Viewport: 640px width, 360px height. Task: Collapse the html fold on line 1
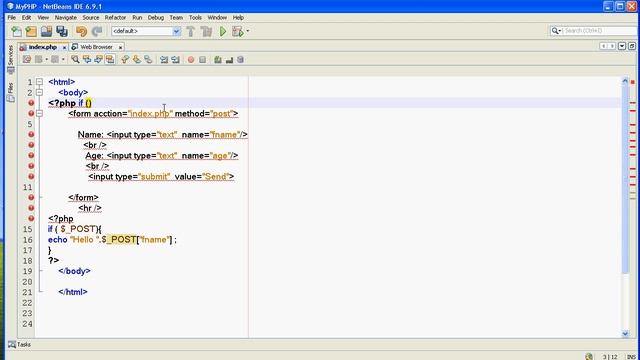point(40,82)
